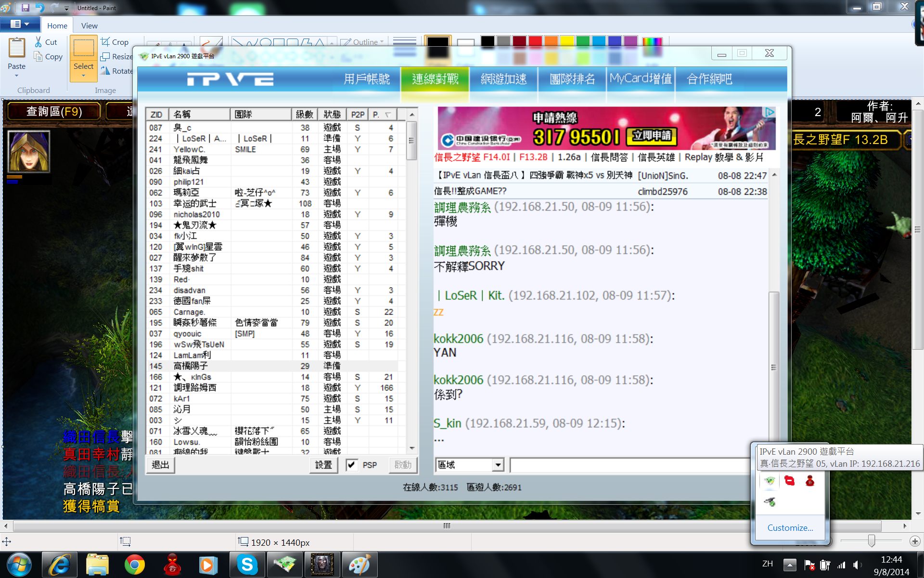This screenshot has width=924, height=578.
Task: Click the Copy icon in Clipboard group
Action: click(38, 56)
